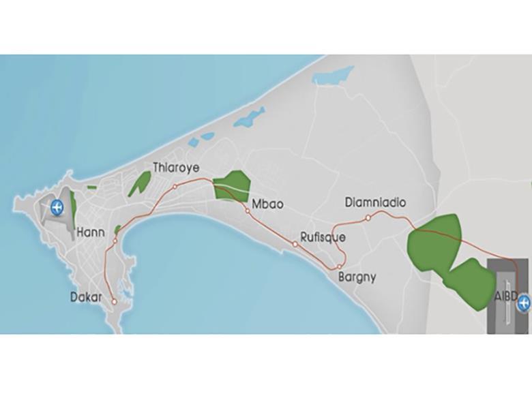Select the Dakar station marker
Screen dimensions: 532x398
pyautogui.click(x=115, y=301)
